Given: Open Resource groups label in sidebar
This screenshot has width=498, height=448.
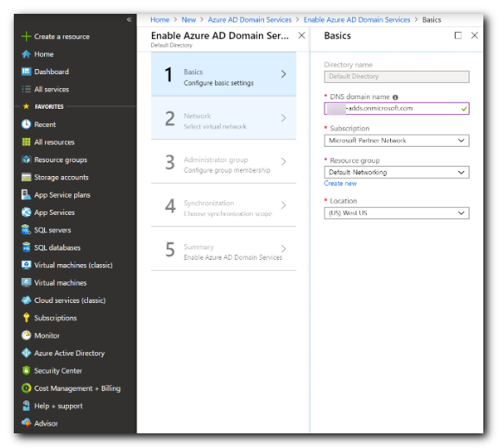Looking at the screenshot, I should tap(60, 160).
